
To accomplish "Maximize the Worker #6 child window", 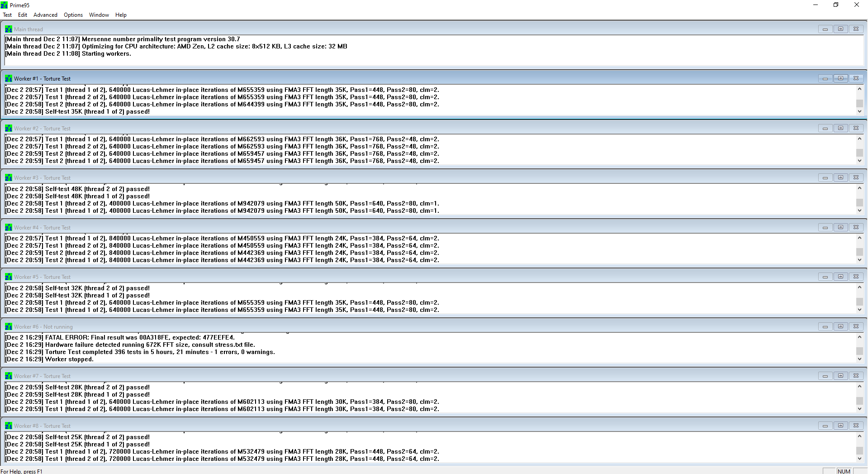I will 840,326.
